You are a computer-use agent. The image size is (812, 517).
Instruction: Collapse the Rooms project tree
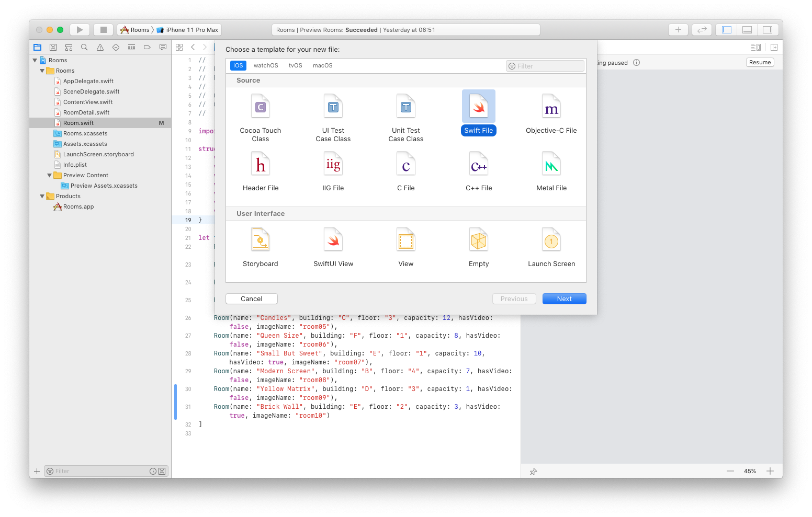[x=35, y=60]
